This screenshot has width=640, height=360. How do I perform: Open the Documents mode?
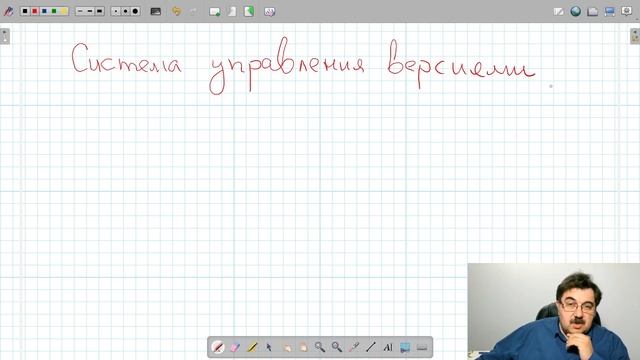pos(593,11)
